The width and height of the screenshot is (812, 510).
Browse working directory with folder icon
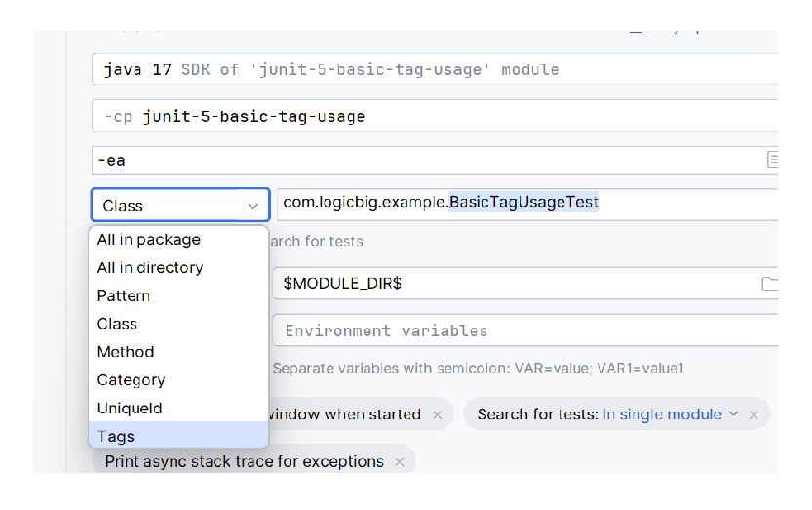click(768, 284)
